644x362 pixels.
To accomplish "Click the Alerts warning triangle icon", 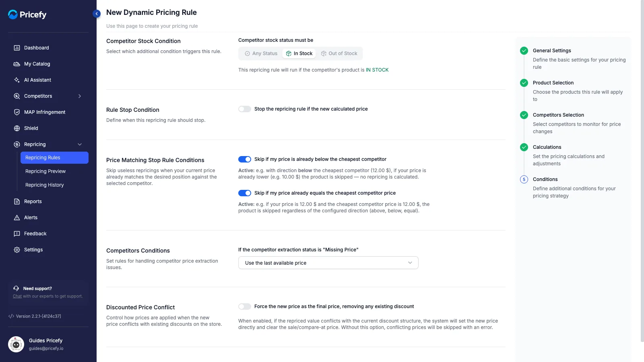I will tap(17, 218).
